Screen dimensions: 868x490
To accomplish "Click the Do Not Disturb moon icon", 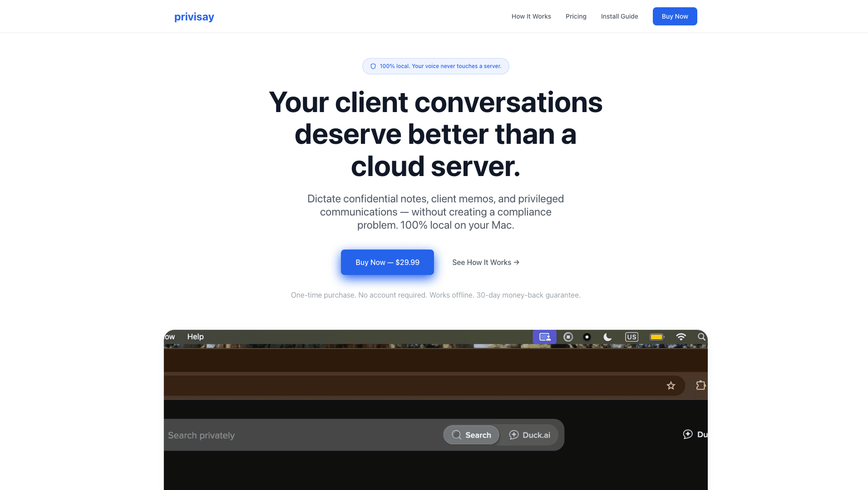I will pos(608,337).
